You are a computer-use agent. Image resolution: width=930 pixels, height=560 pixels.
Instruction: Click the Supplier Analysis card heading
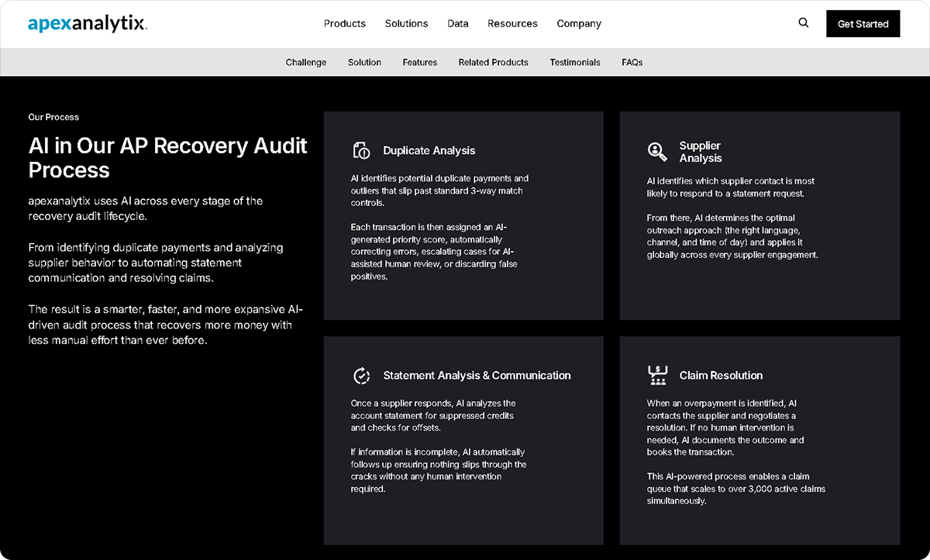point(701,152)
